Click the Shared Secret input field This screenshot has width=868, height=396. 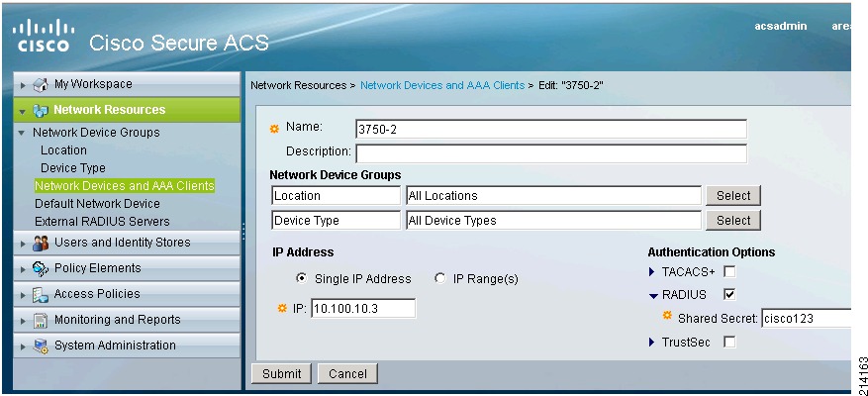pyautogui.click(x=806, y=318)
